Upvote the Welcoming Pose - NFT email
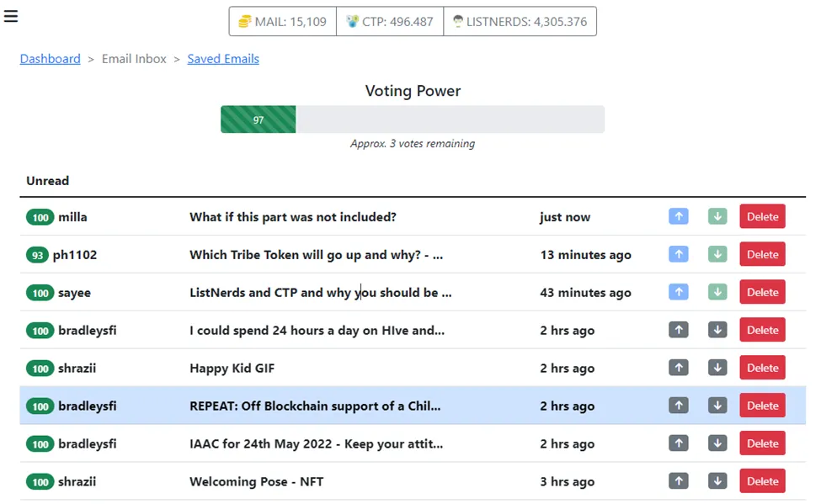This screenshot has width=821, height=504. pos(679,481)
